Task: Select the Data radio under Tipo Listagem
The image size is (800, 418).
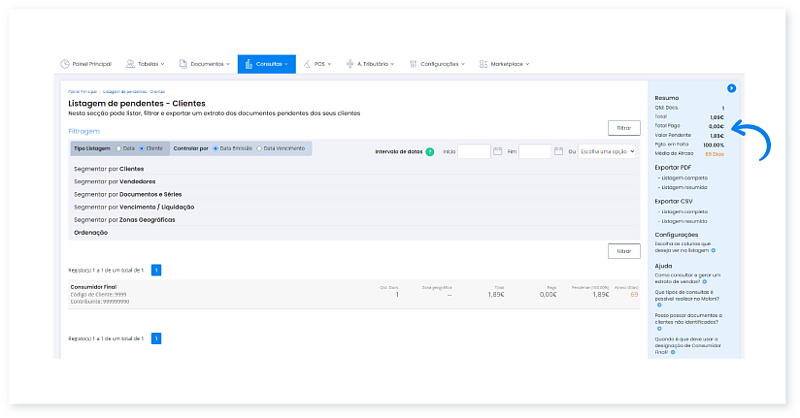Action: click(118, 148)
